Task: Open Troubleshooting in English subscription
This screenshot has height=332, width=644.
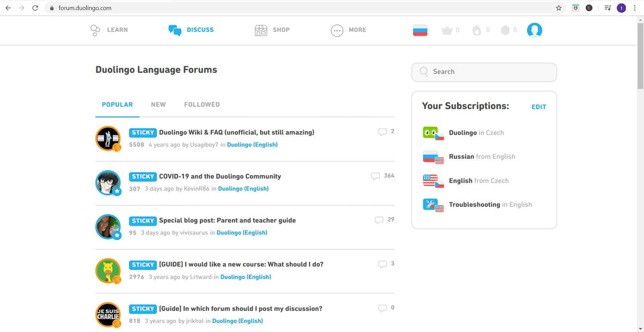Action: tap(490, 204)
